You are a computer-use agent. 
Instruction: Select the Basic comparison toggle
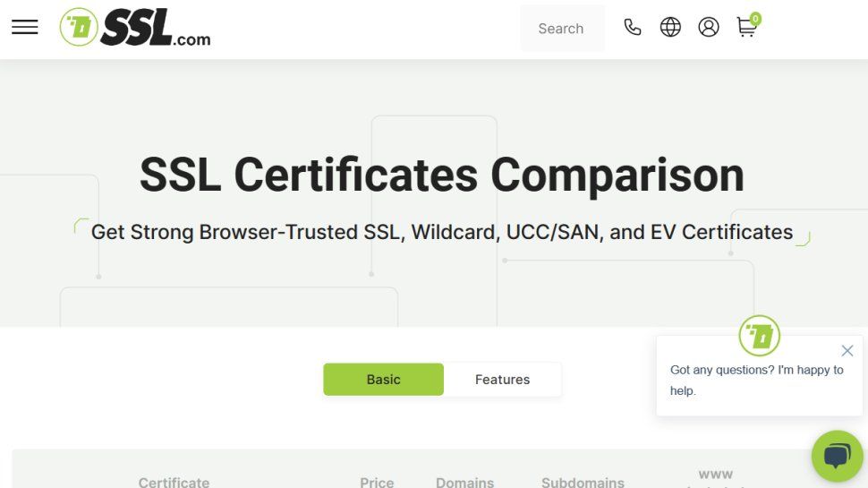(383, 380)
